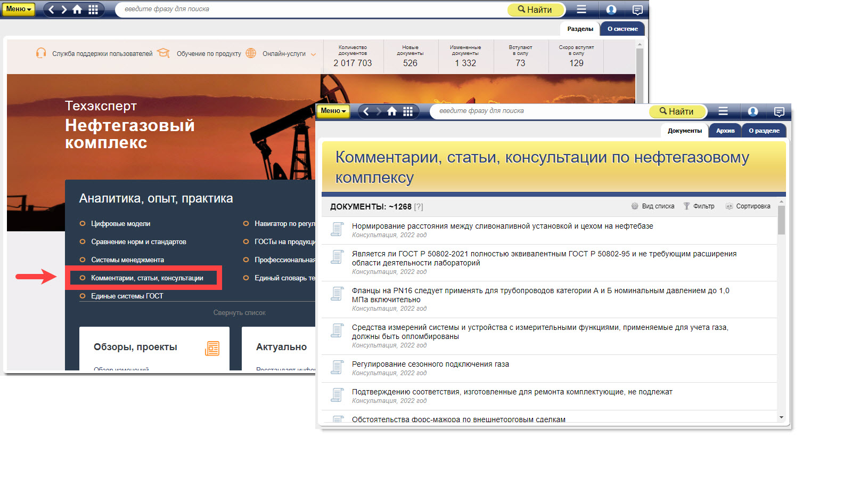
Task: Open Системы менеджмента item
Action: pyautogui.click(x=127, y=260)
